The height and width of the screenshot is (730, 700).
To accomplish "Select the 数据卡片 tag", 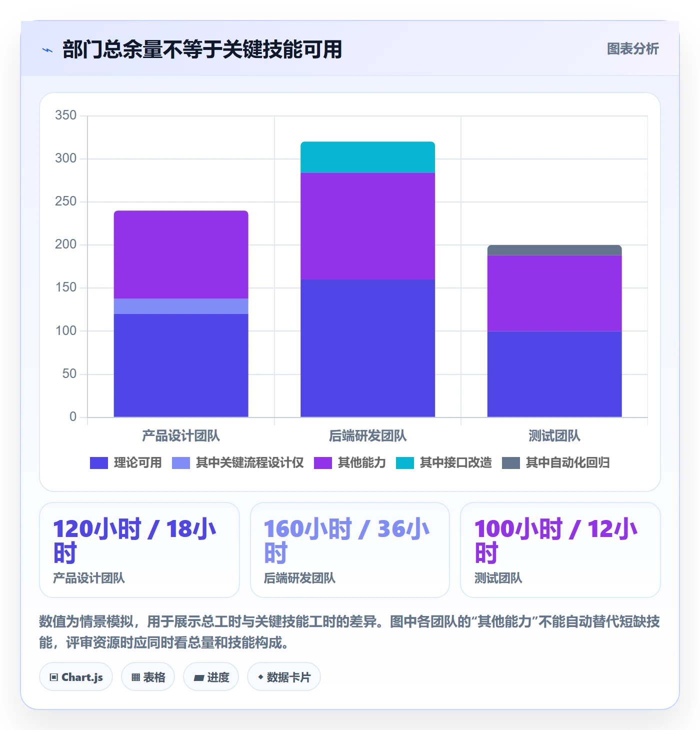I will [x=284, y=677].
